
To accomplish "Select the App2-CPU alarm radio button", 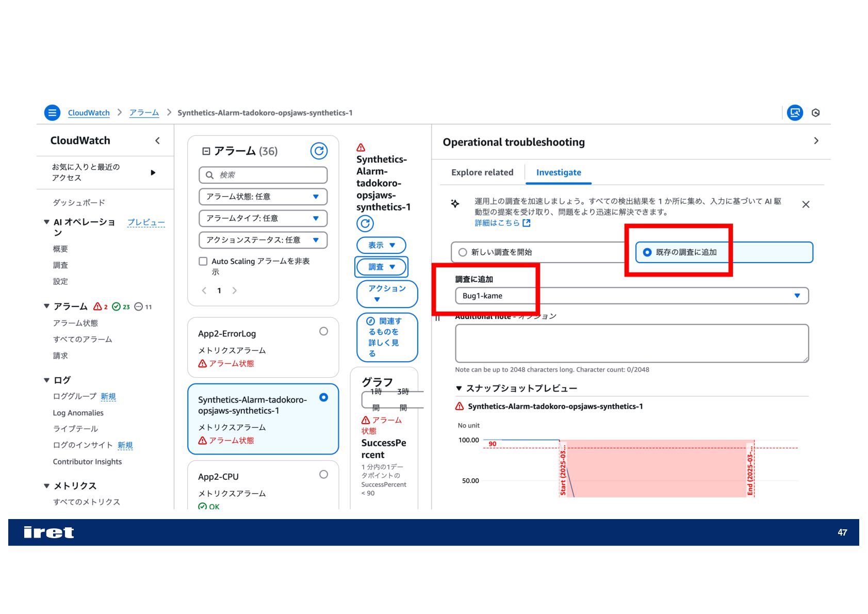I will pyautogui.click(x=323, y=474).
